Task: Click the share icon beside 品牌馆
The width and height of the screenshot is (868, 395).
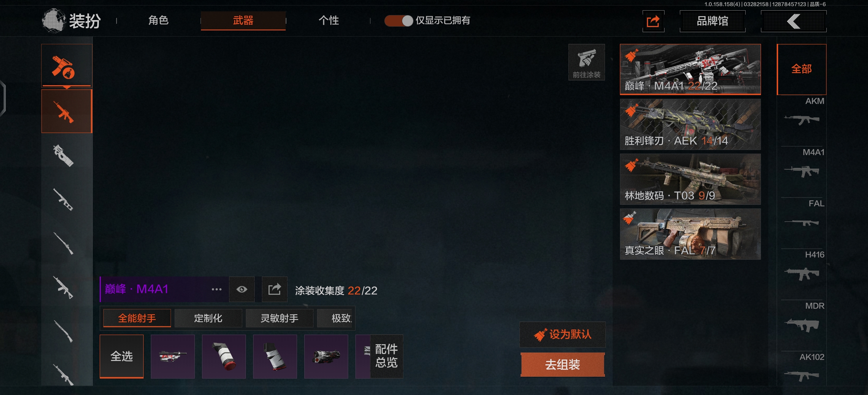Action: [653, 21]
